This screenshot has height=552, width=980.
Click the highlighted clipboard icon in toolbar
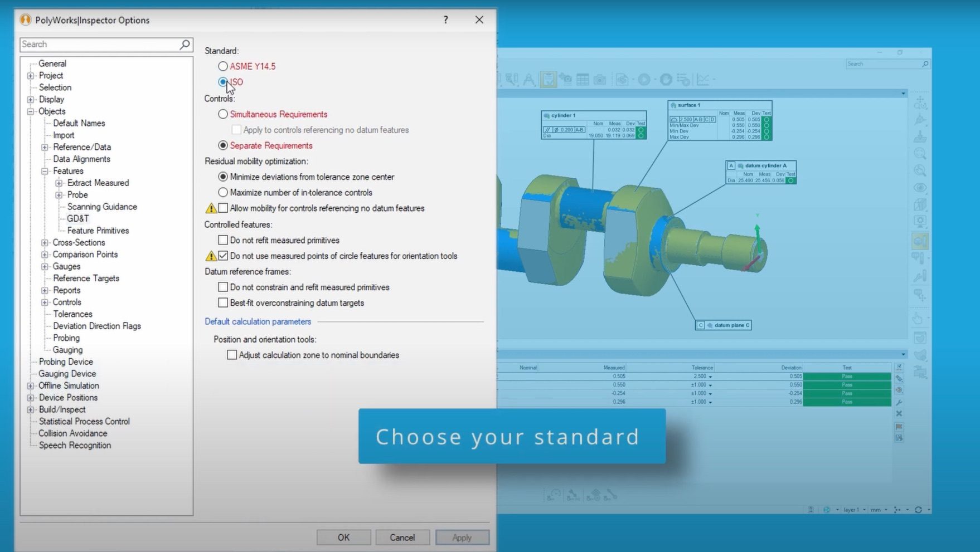pyautogui.click(x=548, y=80)
